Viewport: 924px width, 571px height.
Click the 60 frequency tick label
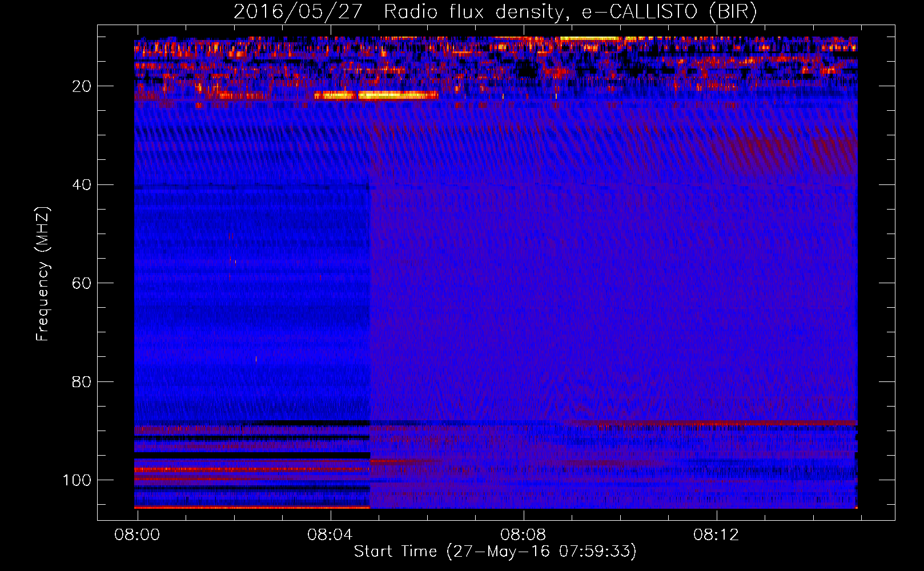coord(82,283)
